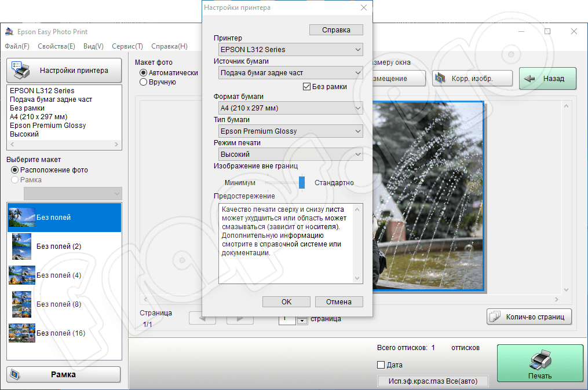Confirm printer settings with OK
This screenshot has height=390, width=588.
click(x=287, y=301)
